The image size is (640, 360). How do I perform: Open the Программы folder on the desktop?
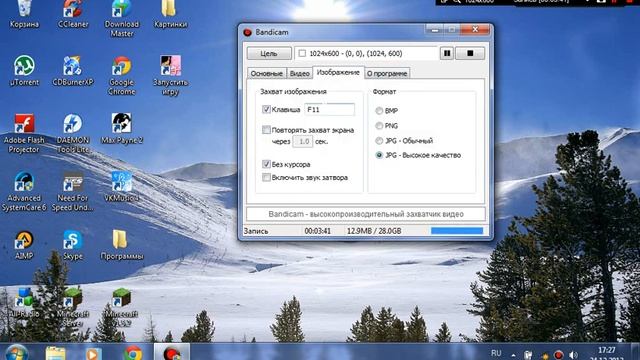click(x=122, y=244)
